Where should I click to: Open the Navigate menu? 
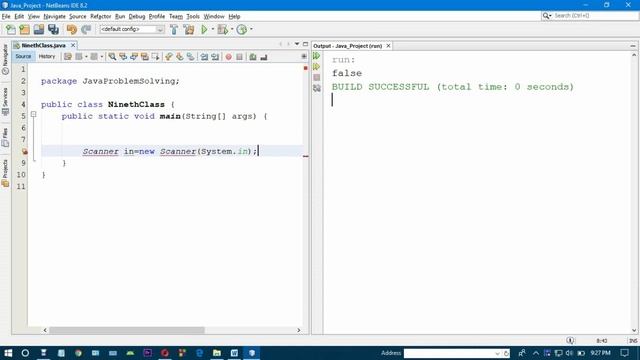(55, 17)
